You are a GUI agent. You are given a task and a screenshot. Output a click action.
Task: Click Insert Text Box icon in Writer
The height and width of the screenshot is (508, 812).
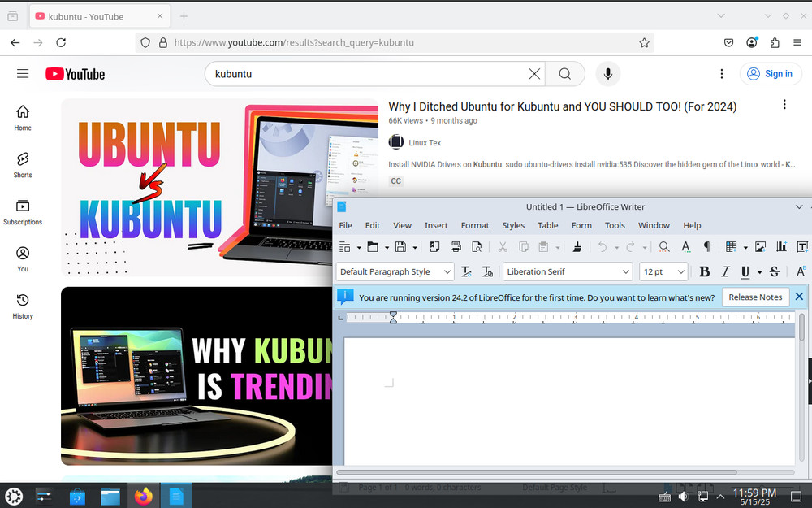(x=802, y=247)
